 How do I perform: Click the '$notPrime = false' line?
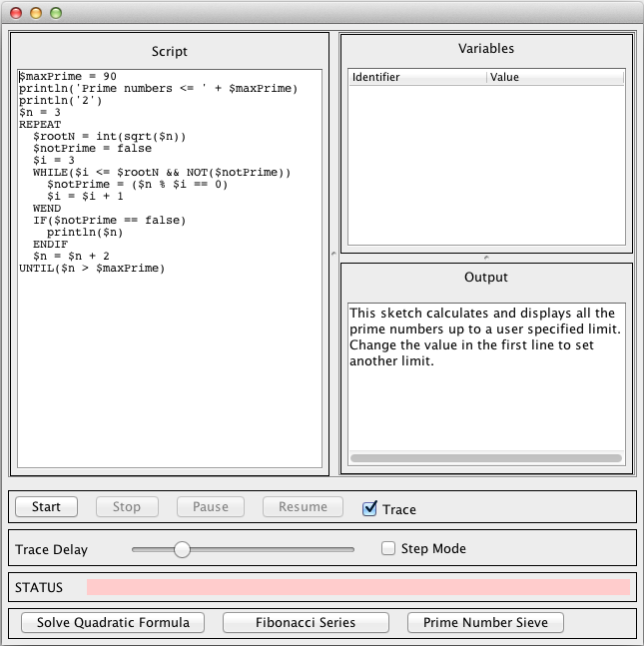pyautogui.click(x=92, y=148)
